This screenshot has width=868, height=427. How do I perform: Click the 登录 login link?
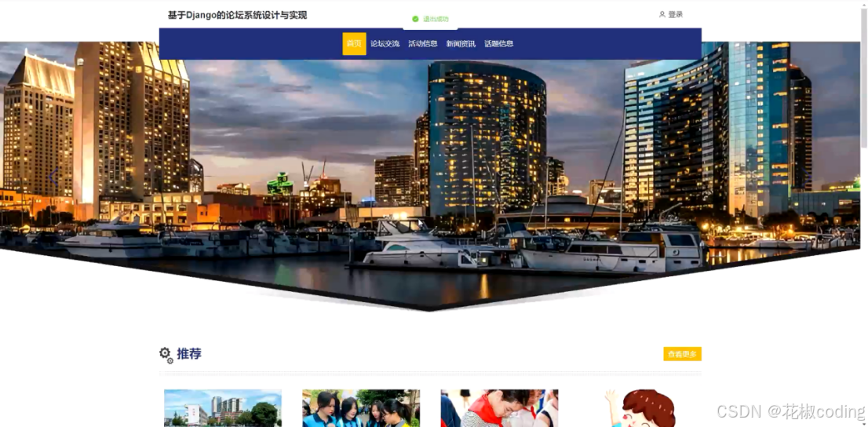(x=676, y=14)
